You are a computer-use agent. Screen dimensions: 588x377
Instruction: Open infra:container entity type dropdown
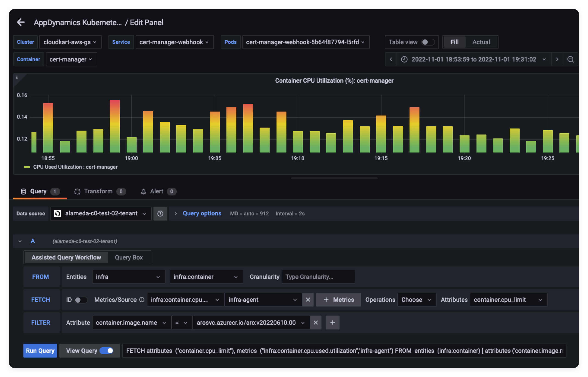click(206, 277)
